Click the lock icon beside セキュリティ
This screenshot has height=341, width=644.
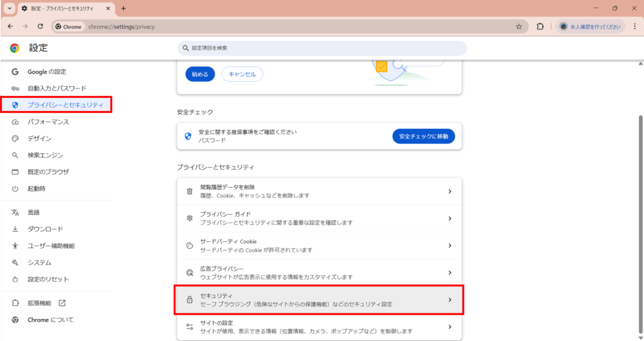click(189, 300)
